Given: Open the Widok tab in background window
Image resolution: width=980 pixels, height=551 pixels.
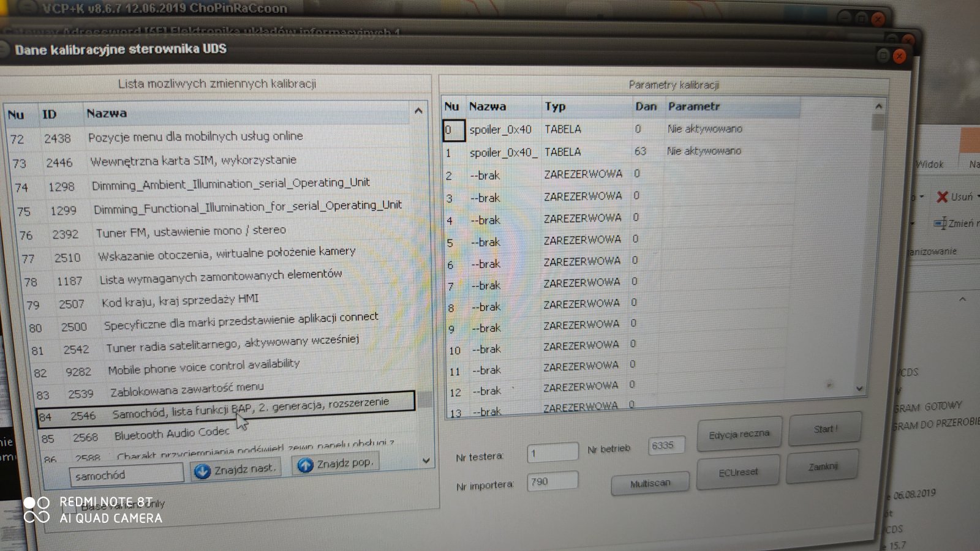Looking at the screenshot, I should point(929,164).
